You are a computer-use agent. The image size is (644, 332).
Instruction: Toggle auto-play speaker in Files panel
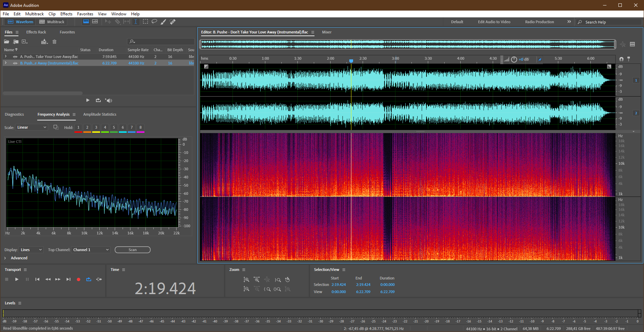point(109,100)
